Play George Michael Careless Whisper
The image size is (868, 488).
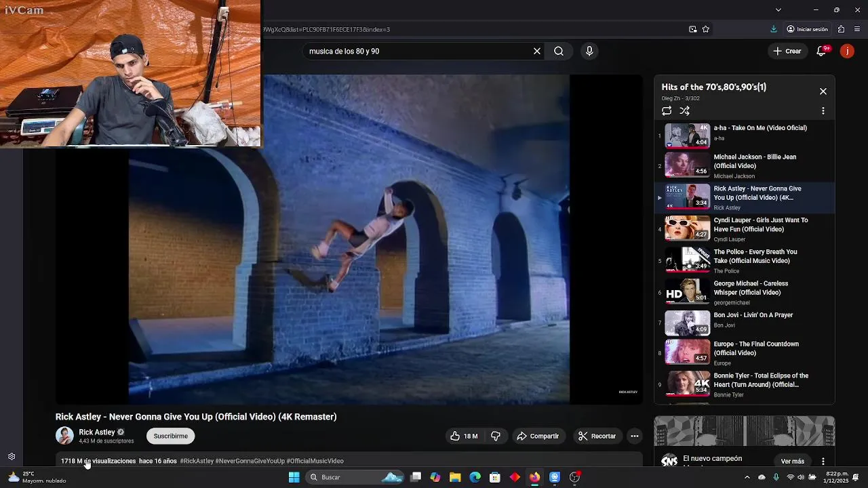[x=745, y=292]
